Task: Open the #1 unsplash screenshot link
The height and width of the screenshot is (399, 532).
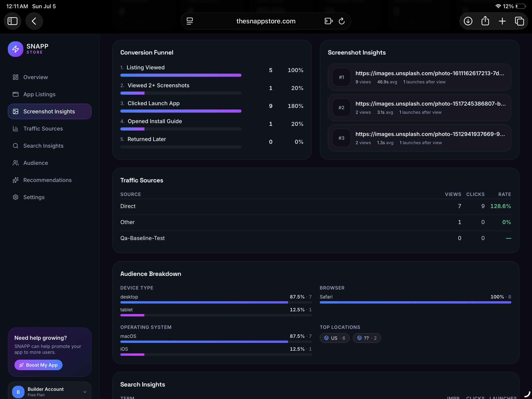Action: click(x=430, y=73)
